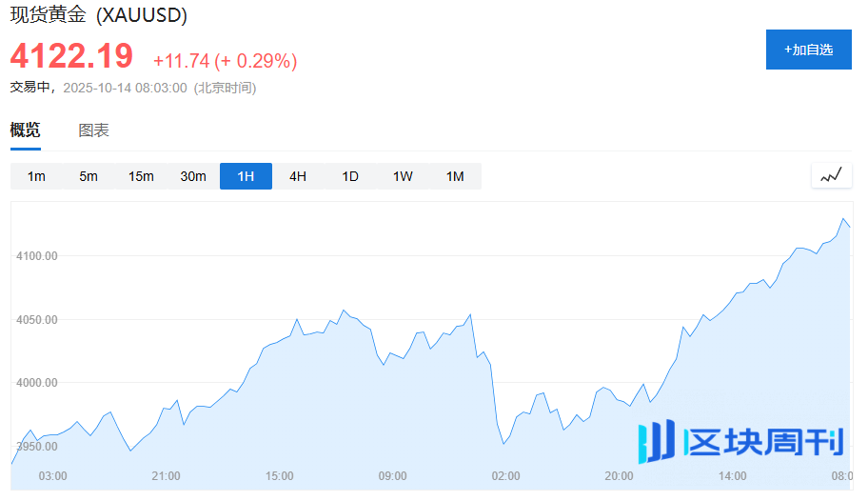Click the 4122.19 current price
The height and width of the screenshot is (501, 868).
tap(72, 57)
